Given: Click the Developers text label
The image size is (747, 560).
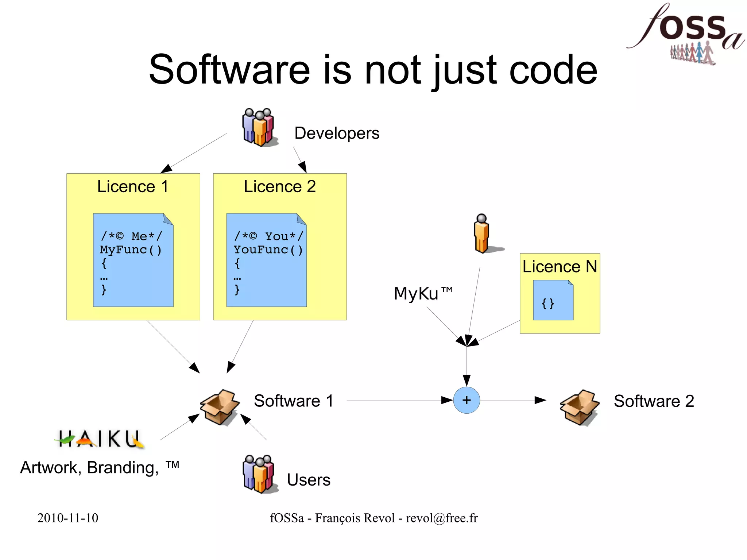Looking at the screenshot, I should pyautogui.click(x=337, y=133).
